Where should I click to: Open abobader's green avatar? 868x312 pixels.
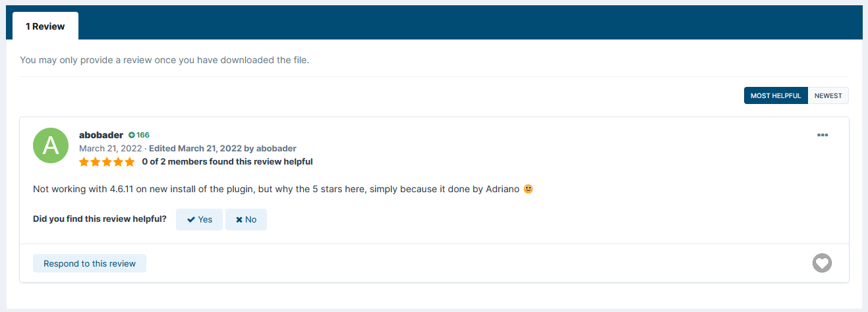coord(51,145)
